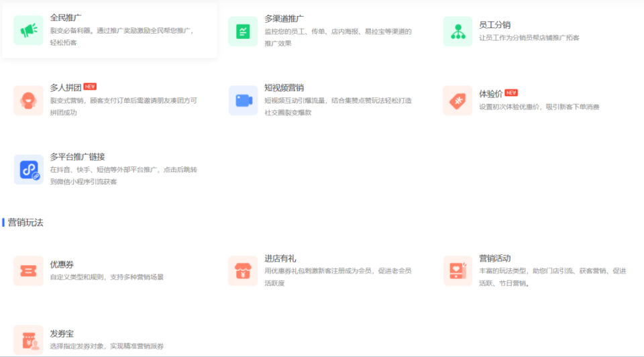
Task: Open 发券宝 feature title
Action: coord(62,334)
